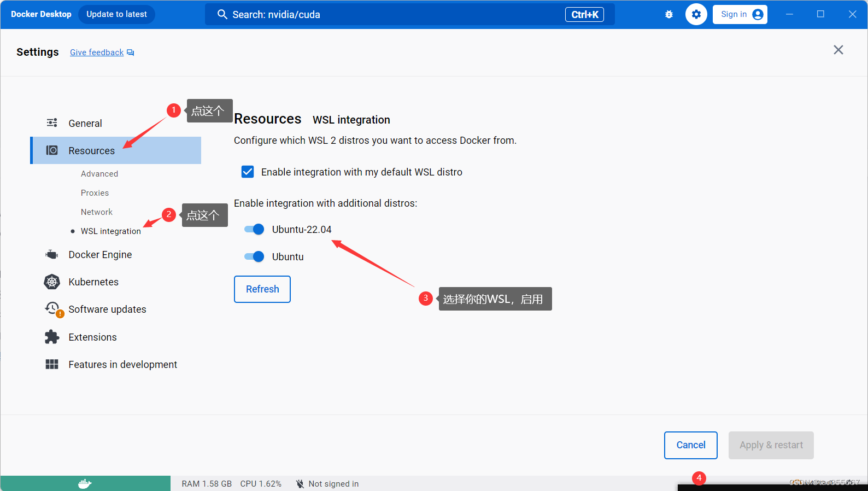Select Resources in the sidebar
This screenshot has height=491, width=868.
(116, 150)
